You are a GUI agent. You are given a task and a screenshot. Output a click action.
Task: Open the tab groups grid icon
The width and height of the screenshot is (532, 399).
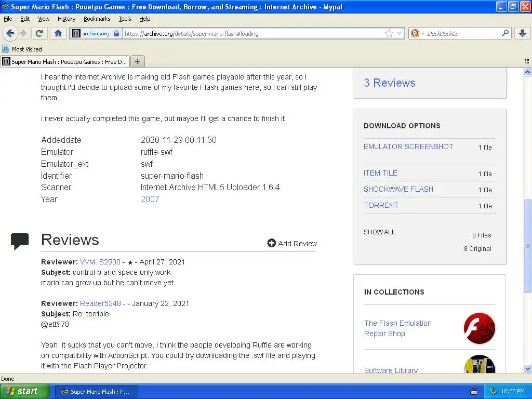[x=527, y=61]
